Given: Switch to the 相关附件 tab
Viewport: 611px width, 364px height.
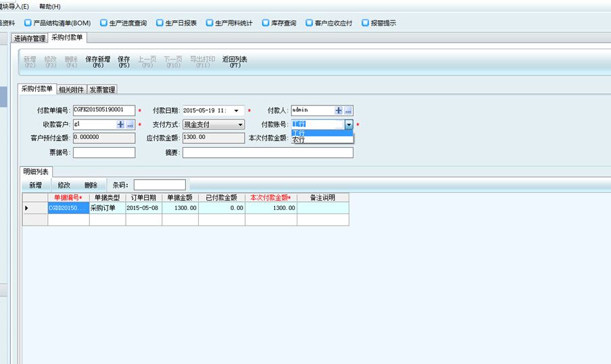Looking at the screenshot, I should (x=71, y=89).
